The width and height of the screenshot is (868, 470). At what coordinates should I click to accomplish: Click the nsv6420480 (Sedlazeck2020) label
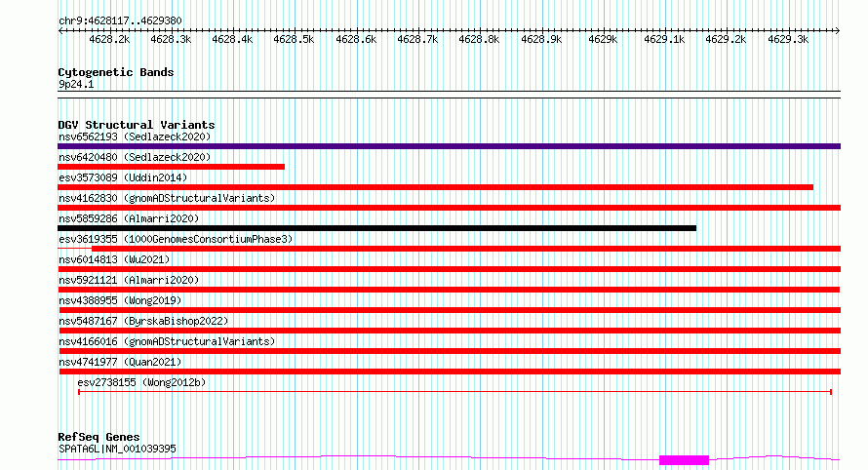(135, 157)
